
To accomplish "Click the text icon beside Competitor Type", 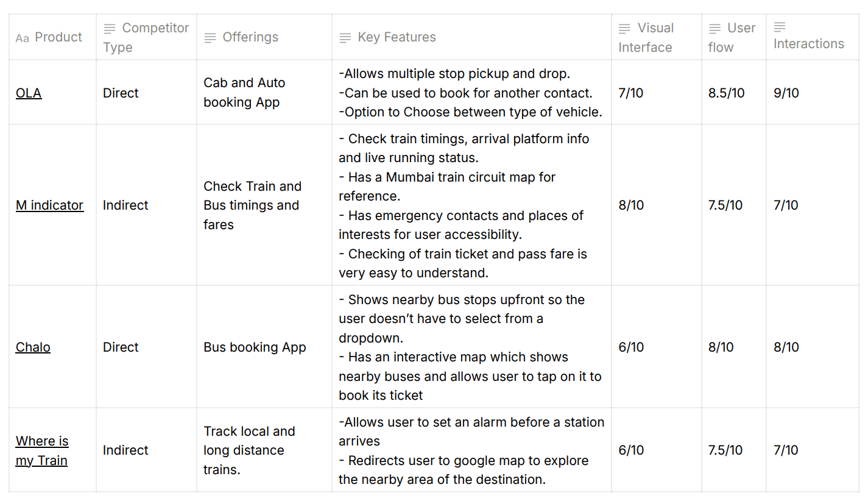I will coord(110,28).
